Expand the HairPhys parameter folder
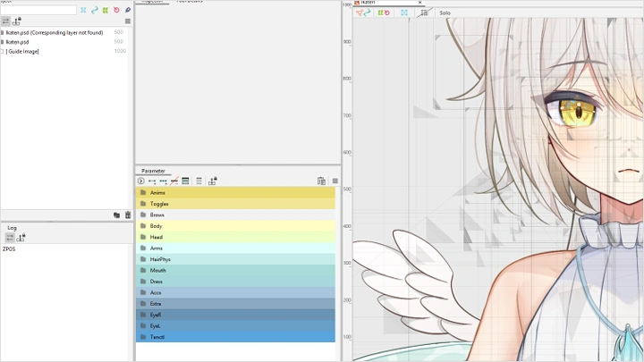 (x=235, y=259)
